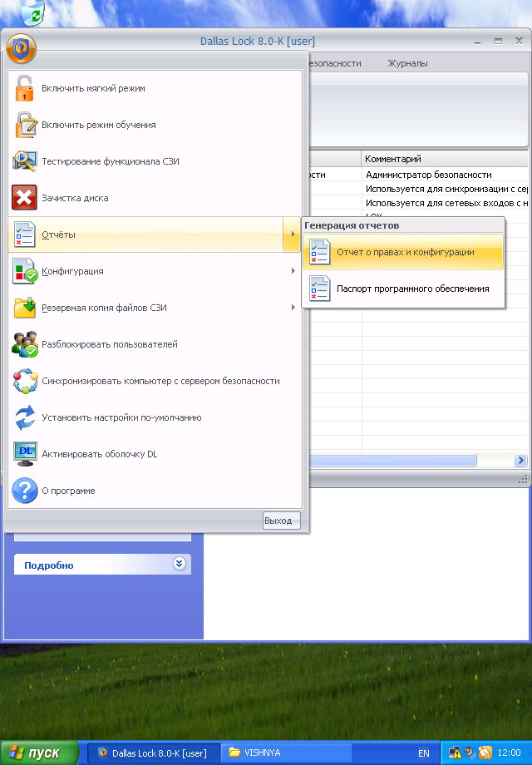The height and width of the screenshot is (765, 532).
Task: Click the DL monitor shell icon
Action: (x=26, y=454)
